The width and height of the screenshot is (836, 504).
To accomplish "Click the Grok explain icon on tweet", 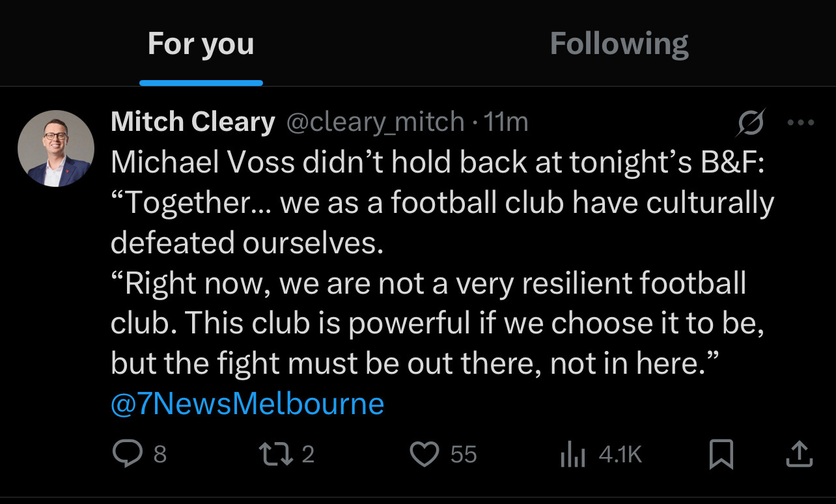I will click(x=750, y=122).
